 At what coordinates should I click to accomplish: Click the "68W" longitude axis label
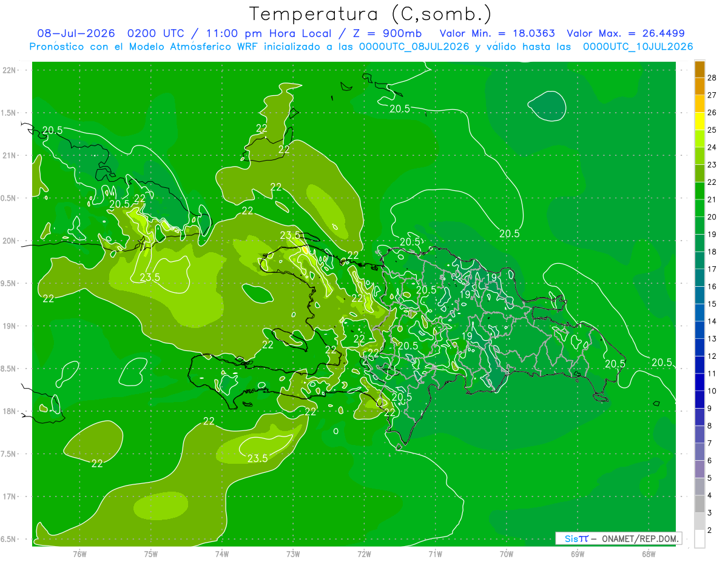click(649, 554)
